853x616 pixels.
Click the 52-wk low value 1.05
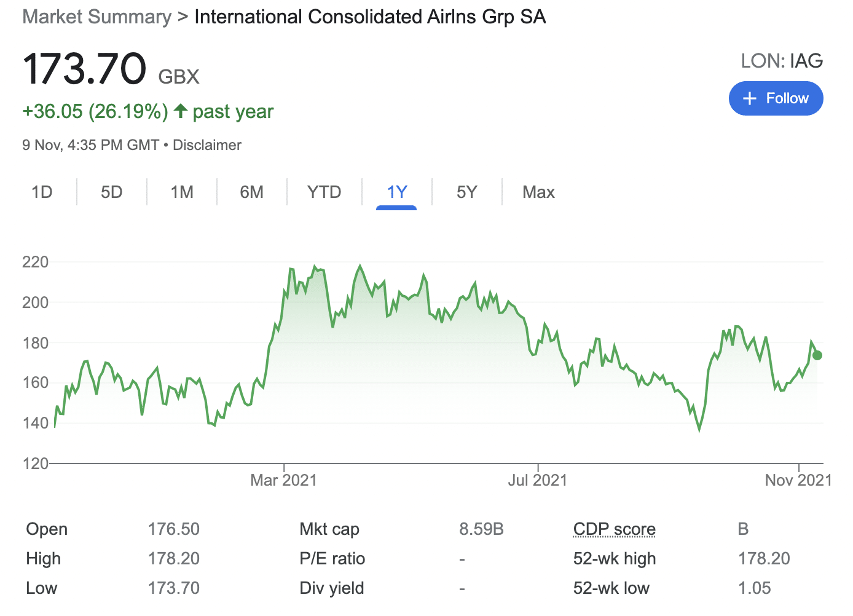(x=755, y=588)
